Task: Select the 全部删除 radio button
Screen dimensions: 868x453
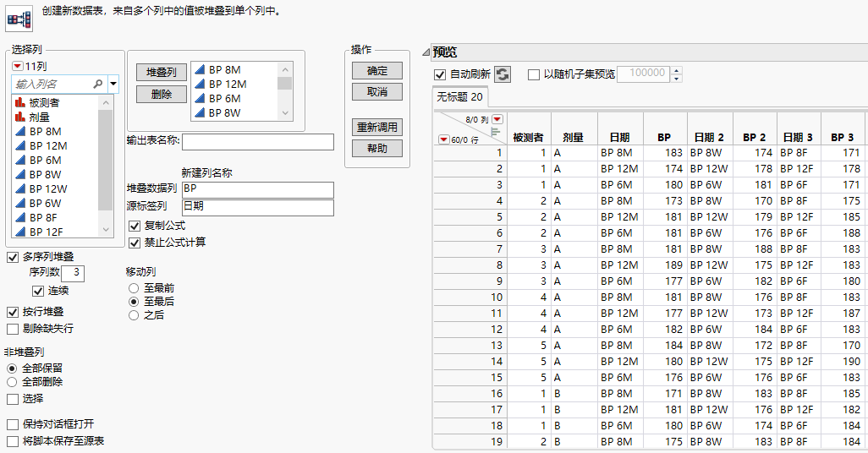Action: (12, 382)
